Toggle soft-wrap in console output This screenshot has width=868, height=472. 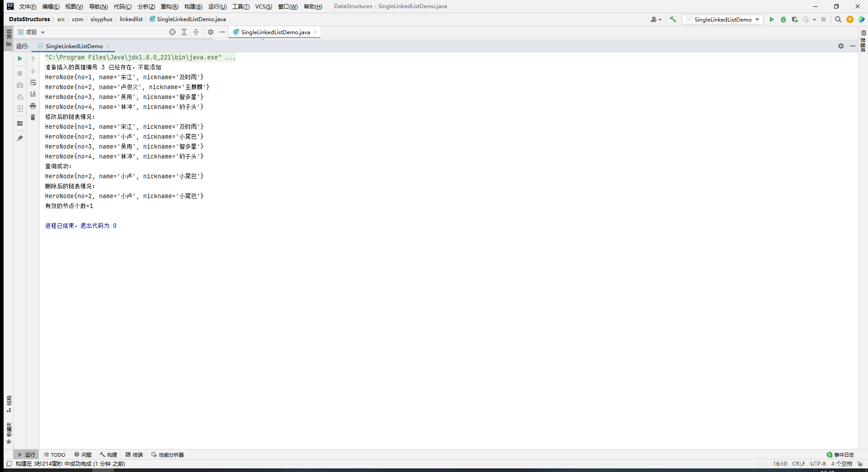[x=33, y=83]
